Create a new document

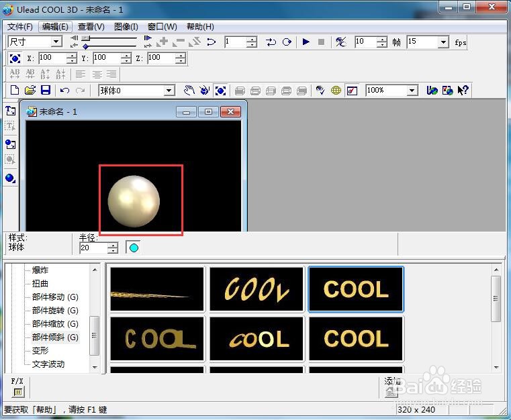tap(15, 90)
